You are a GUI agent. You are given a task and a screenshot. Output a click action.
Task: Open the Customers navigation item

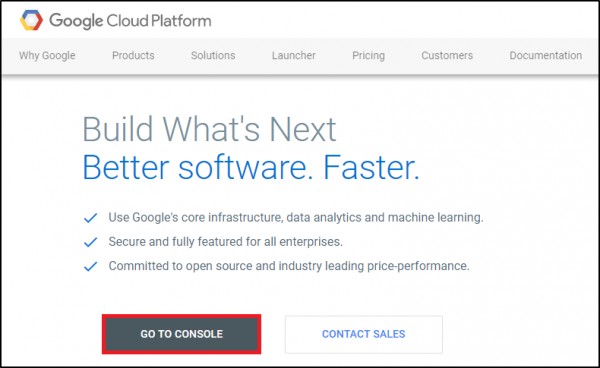[447, 55]
